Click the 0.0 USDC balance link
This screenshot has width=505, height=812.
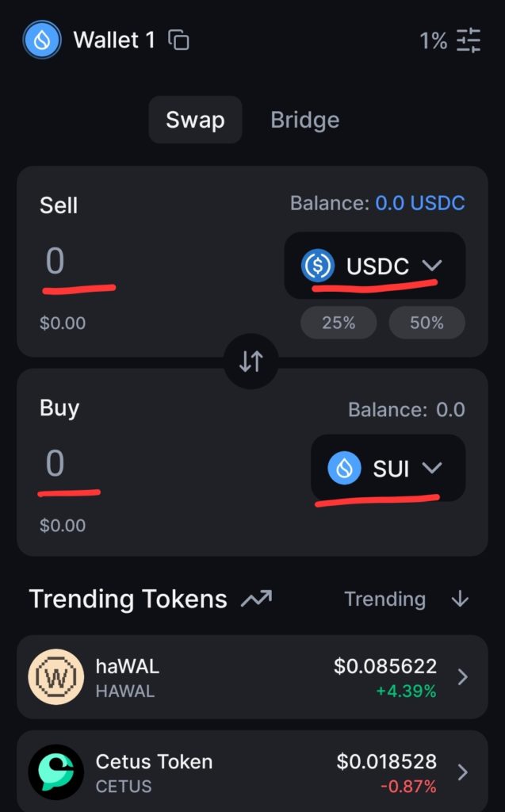pos(419,204)
